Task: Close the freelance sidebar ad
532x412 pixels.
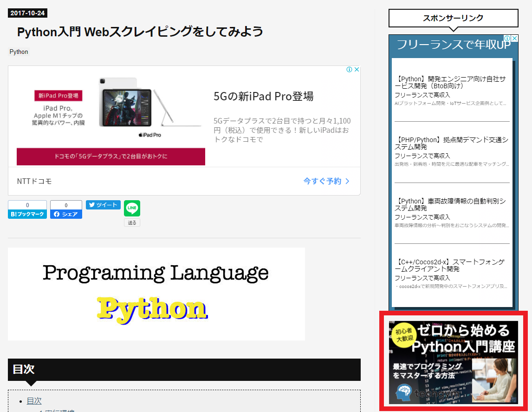Action: (514, 39)
